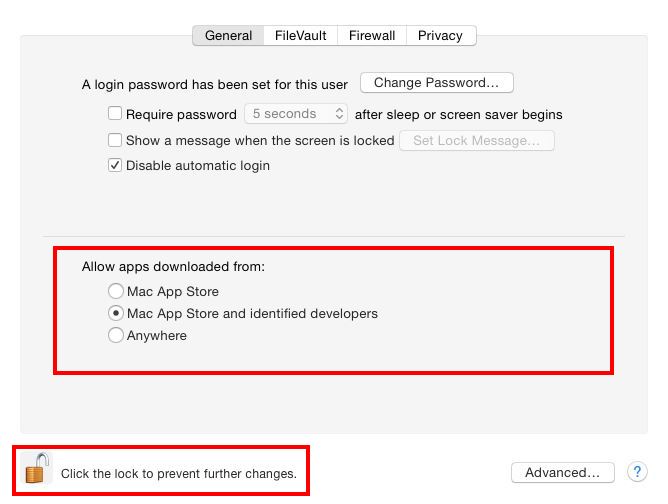
Task: Open help with the question mark button
Action: pos(637,472)
